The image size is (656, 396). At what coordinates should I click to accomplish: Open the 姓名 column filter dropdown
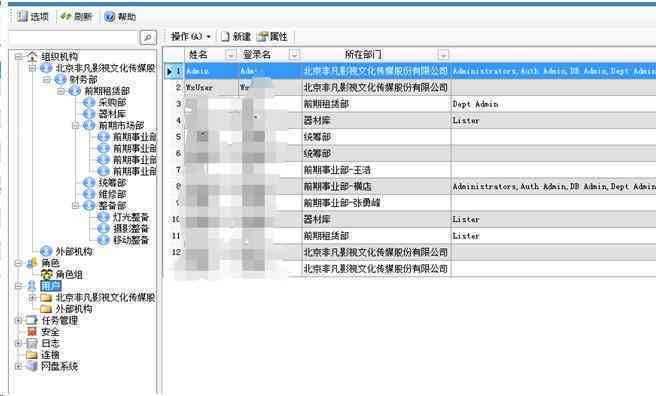tap(231, 55)
